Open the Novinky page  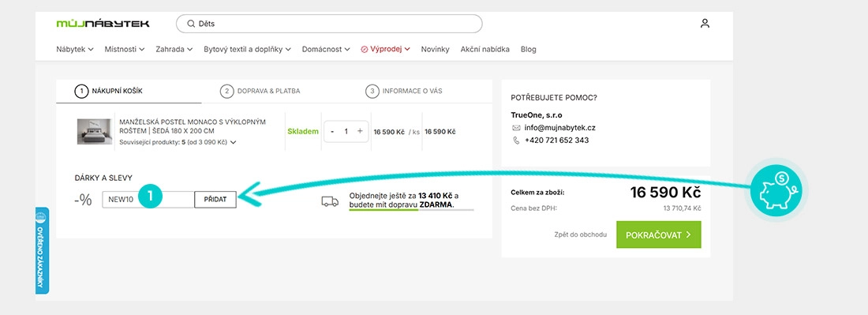pos(435,49)
